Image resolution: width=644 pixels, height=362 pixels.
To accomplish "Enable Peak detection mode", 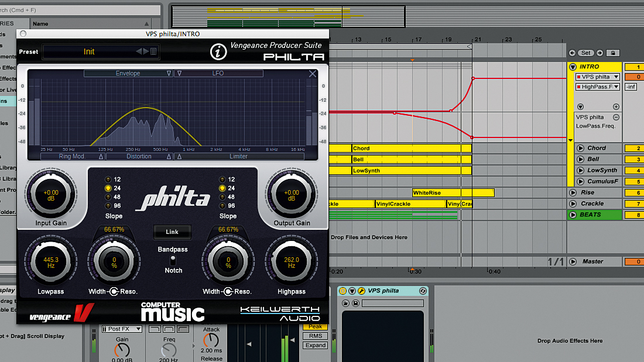I will [316, 327].
